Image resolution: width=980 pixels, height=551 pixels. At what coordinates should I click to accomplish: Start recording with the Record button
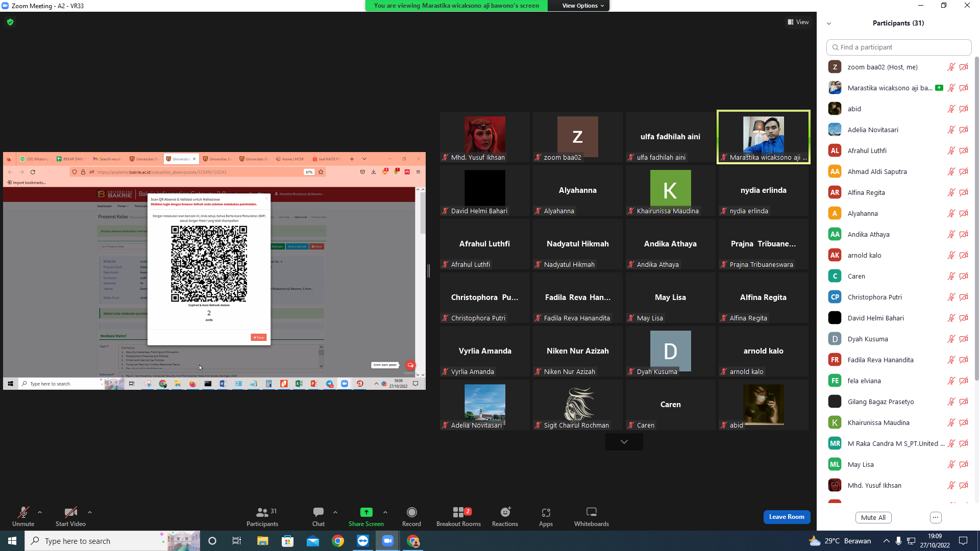411,516
